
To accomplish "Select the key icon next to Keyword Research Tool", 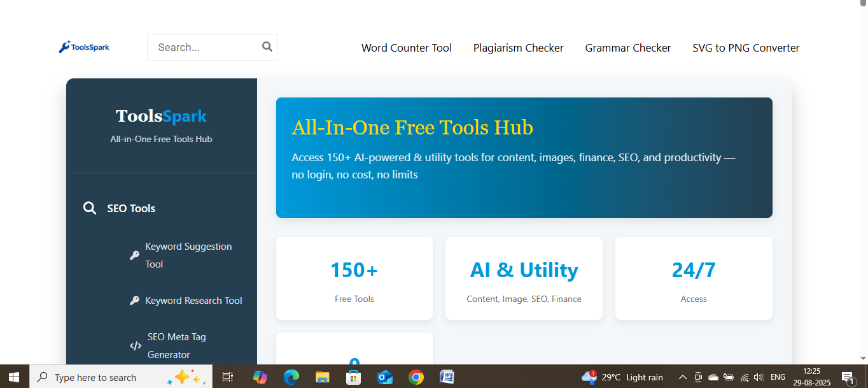I will click(x=134, y=300).
